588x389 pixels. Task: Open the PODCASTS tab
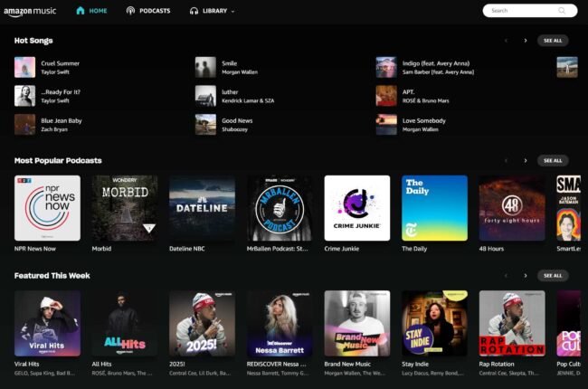[148, 11]
